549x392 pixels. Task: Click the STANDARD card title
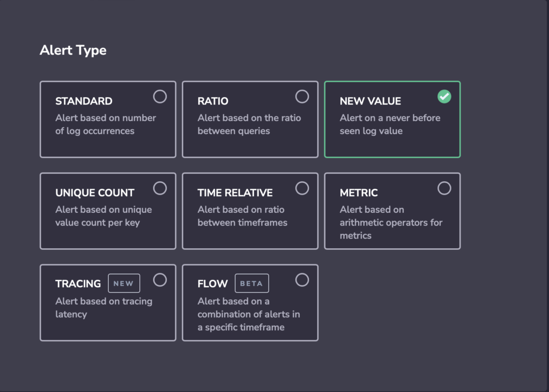pos(84,101)
